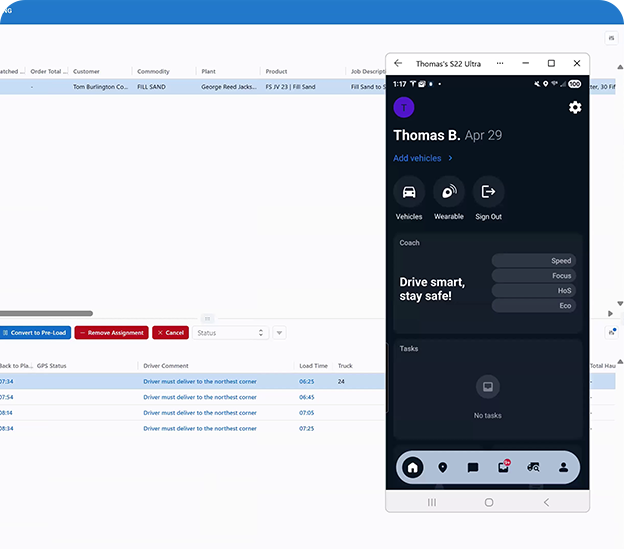The height and width of the screenshot is (549, 624).
Task: Sort by GPS Status column header
Action: pyautogui.click(x=52, y=366)
